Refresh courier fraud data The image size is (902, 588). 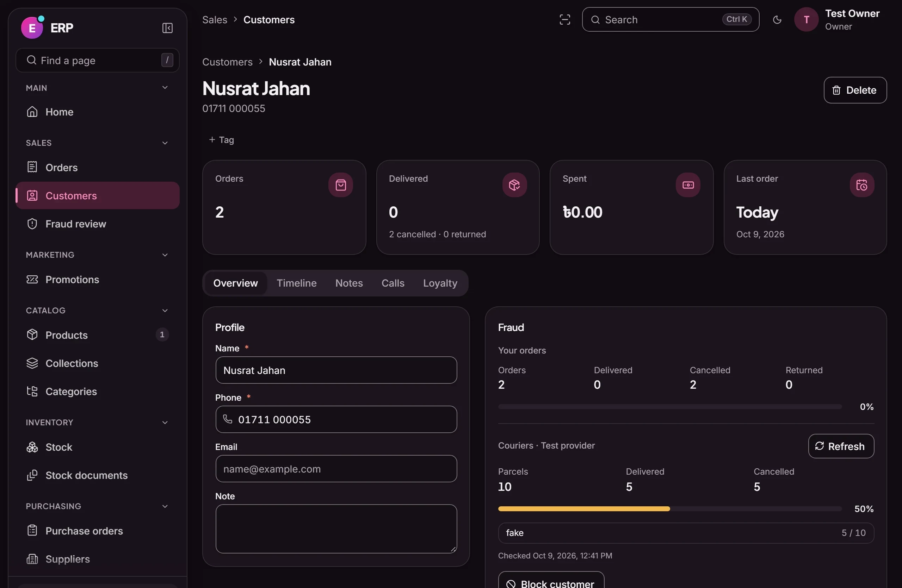pos(841,446)
